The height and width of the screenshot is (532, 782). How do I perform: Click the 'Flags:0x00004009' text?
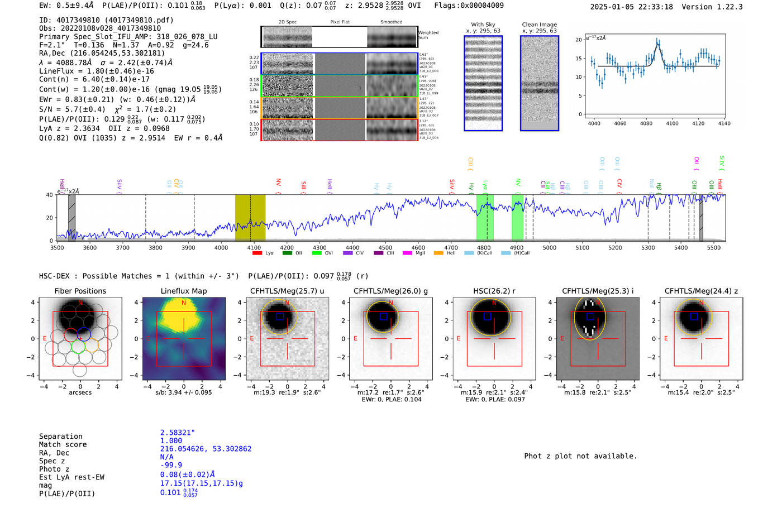469,6
